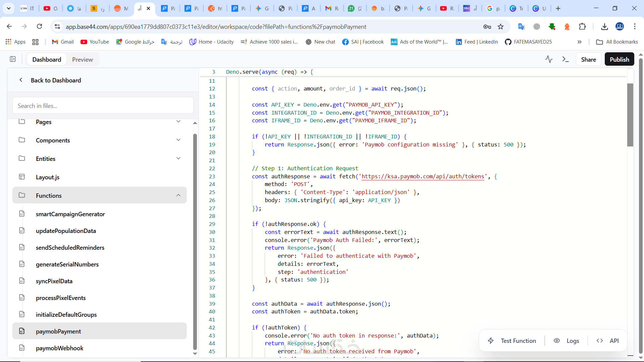Viewport: 644px width, 362px height.
Task: Click the API code brackets icon
Action: pos(600,341)
